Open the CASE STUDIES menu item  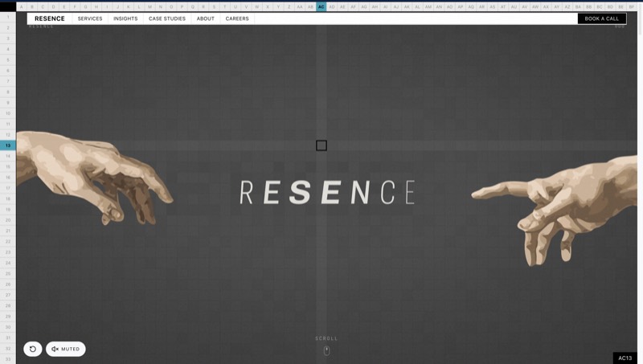[x=167, y=18]
